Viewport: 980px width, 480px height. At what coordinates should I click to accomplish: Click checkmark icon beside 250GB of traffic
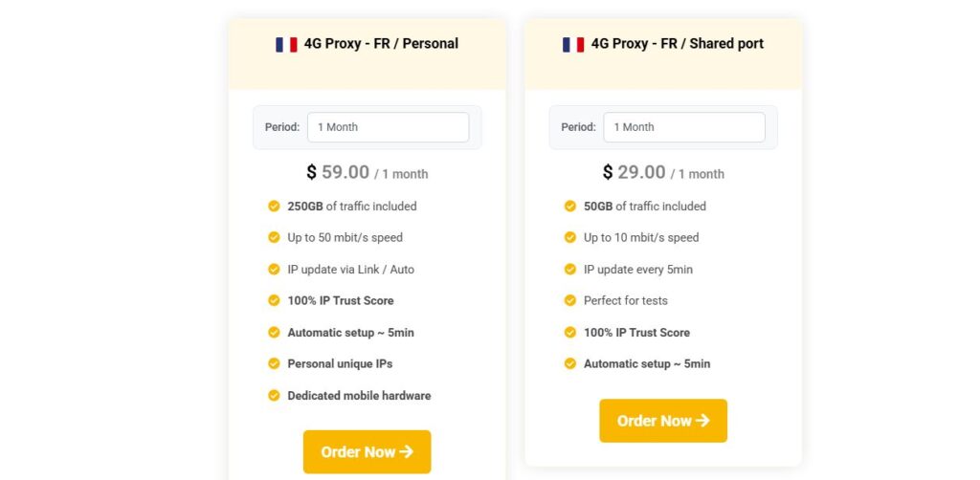(274, 206)
